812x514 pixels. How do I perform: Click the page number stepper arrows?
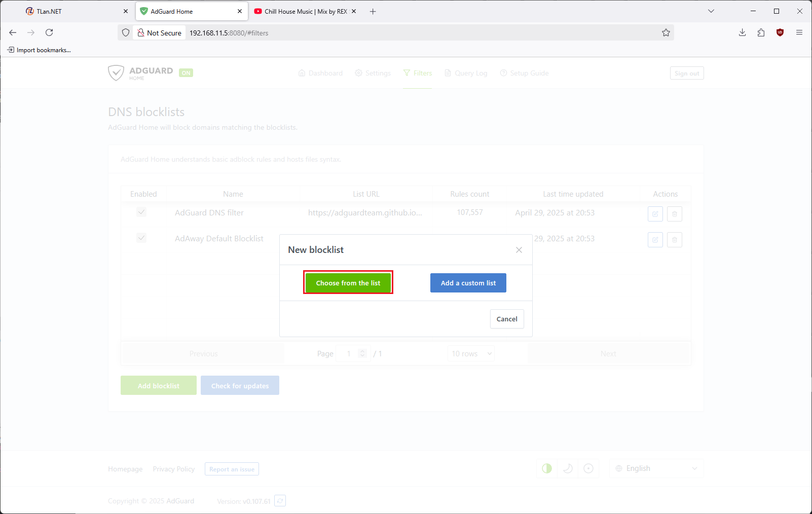(x=362, y=353)
